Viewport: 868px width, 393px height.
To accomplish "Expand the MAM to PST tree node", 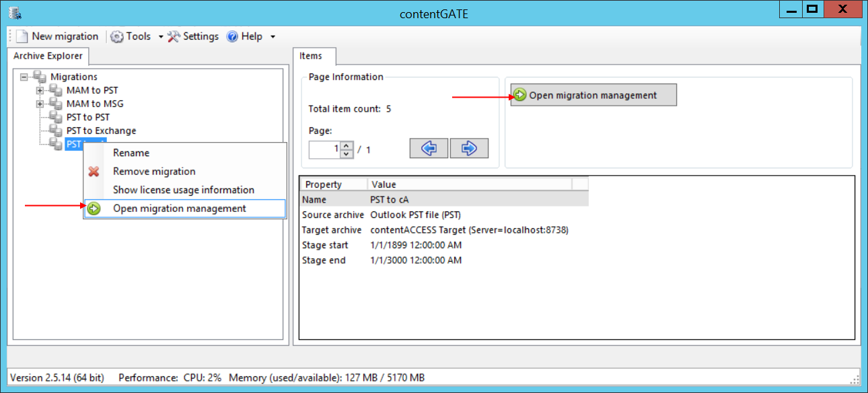I will click(40, 90).
